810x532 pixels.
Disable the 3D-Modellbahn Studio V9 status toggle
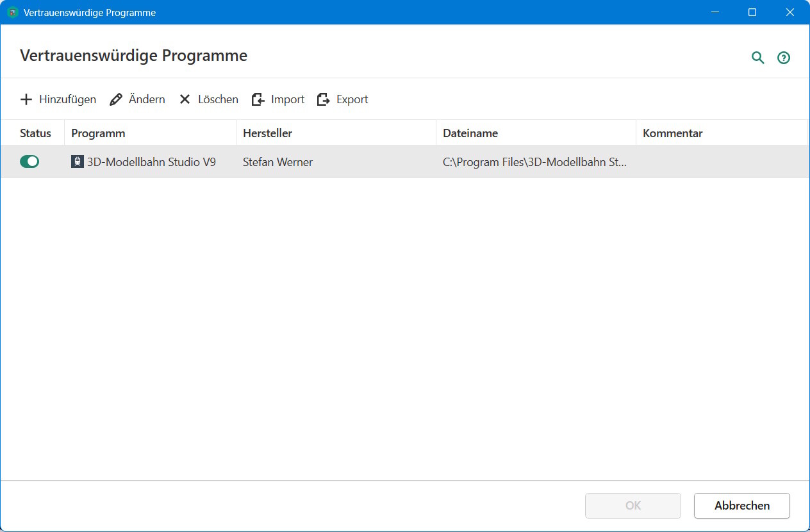click(29, 162)
